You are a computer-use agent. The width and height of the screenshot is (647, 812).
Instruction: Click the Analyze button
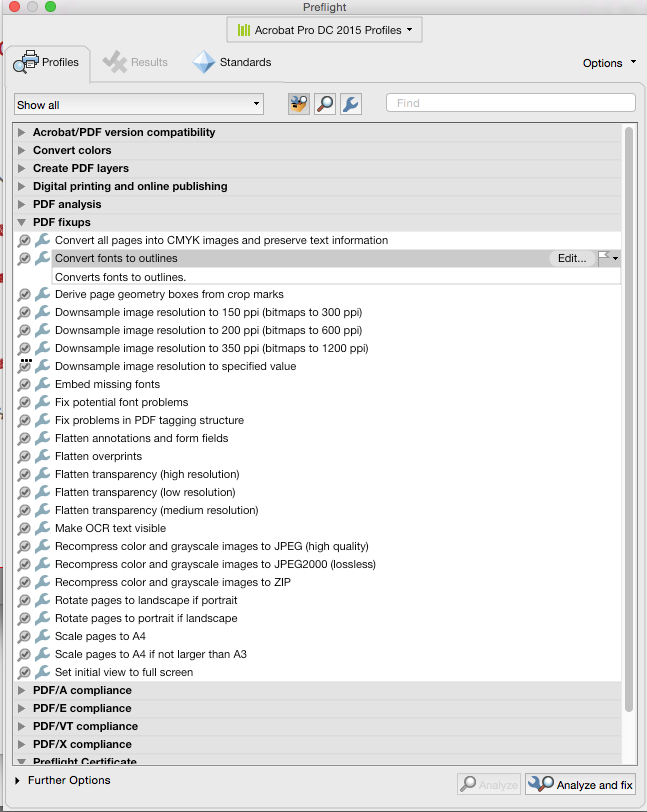pos(490,785)
